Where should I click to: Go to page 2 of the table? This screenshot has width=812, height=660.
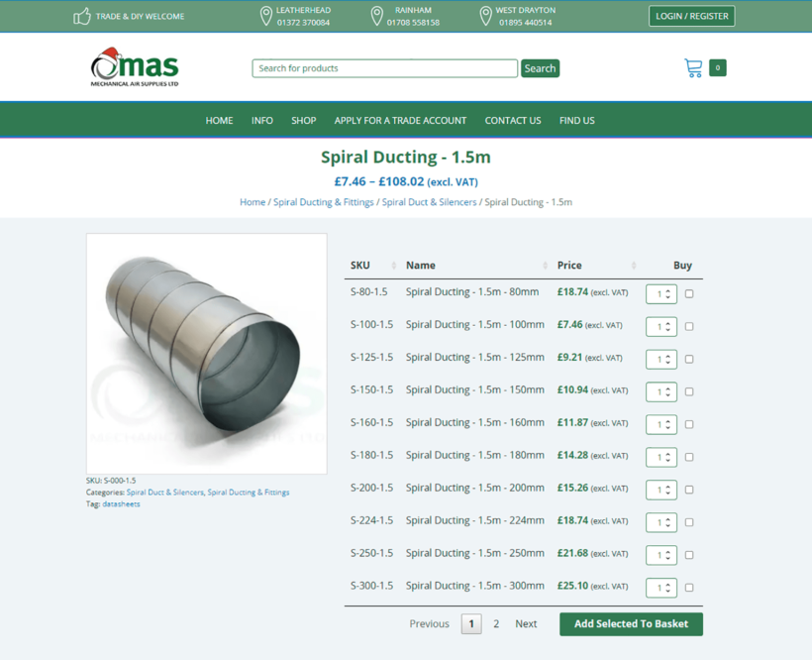point(496,624)
